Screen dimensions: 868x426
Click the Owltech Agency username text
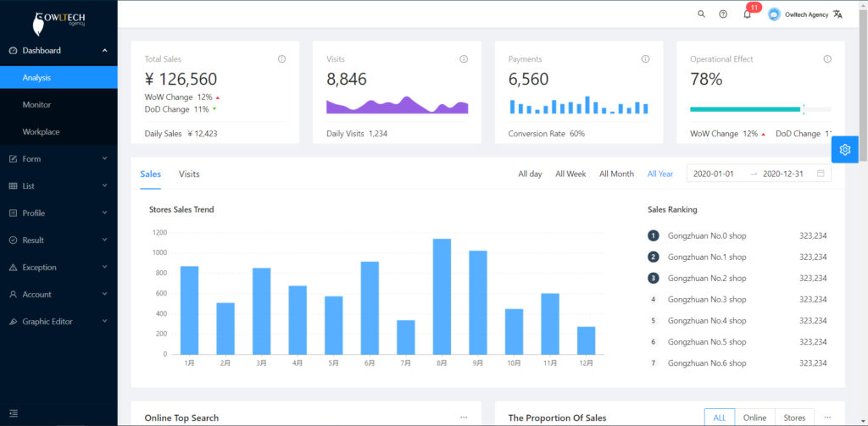point(807,15)
